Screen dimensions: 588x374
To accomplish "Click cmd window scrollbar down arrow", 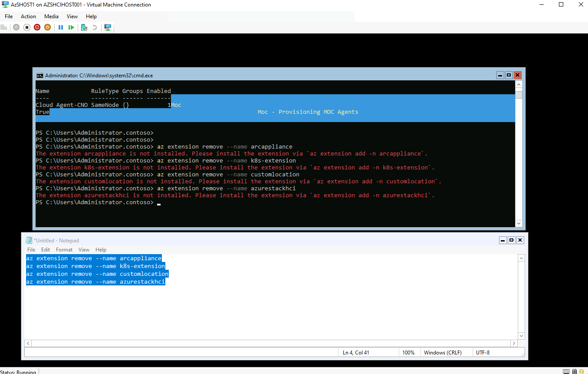I will point(519,223).
